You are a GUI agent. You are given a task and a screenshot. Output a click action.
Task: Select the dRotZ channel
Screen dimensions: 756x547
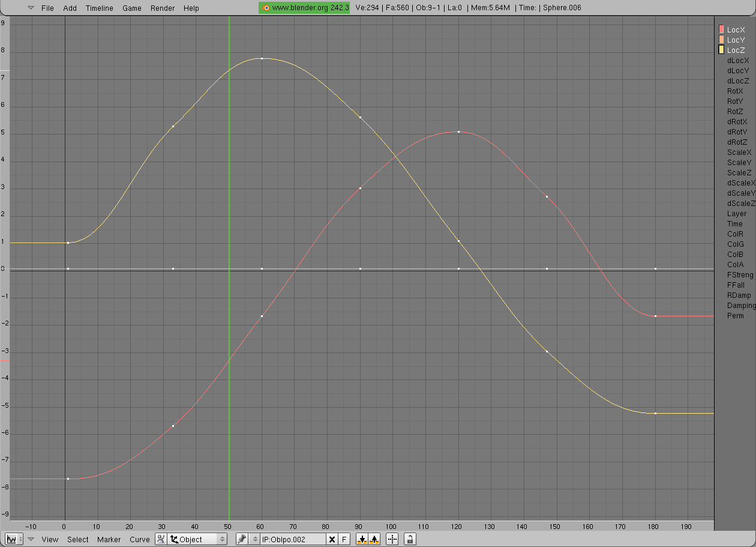pos(737,142)
